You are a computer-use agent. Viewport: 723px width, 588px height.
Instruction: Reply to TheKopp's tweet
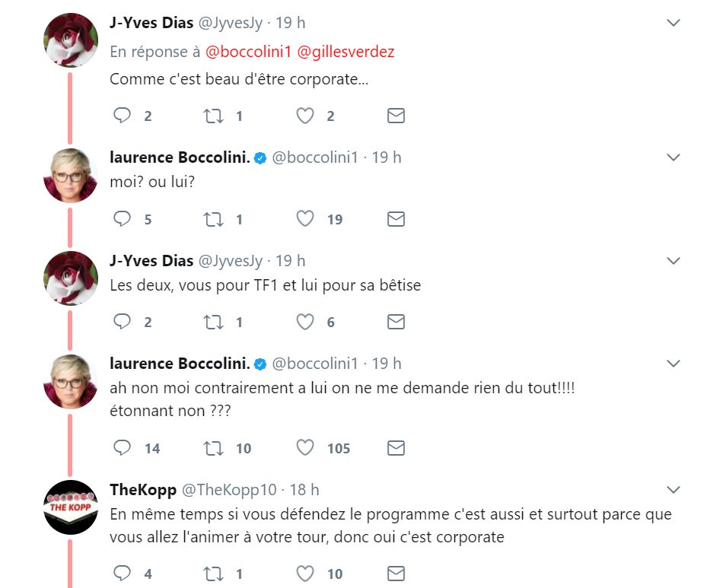click(x=123, y=574)
